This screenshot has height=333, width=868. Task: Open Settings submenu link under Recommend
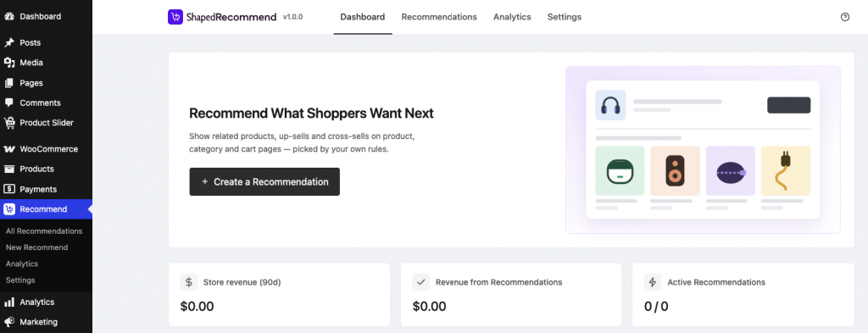click(x=20, y=280)
